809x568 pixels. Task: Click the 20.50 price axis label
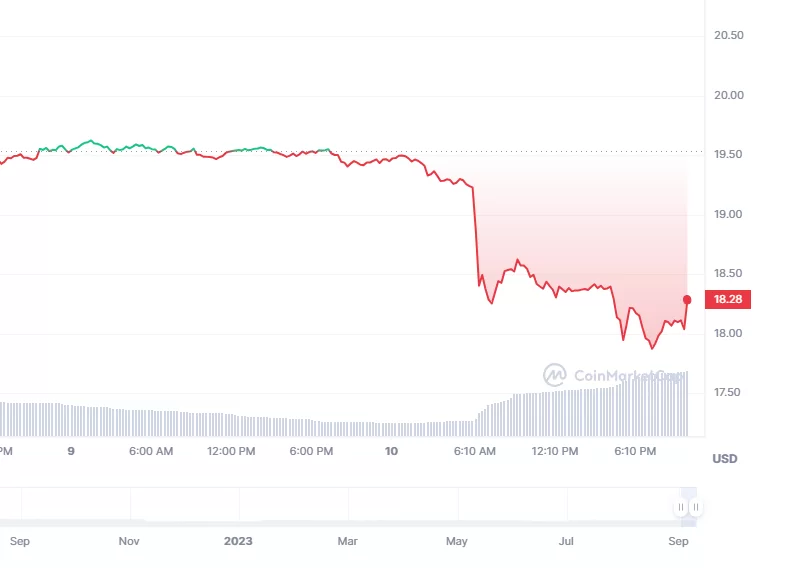click(x=729, y=36)
